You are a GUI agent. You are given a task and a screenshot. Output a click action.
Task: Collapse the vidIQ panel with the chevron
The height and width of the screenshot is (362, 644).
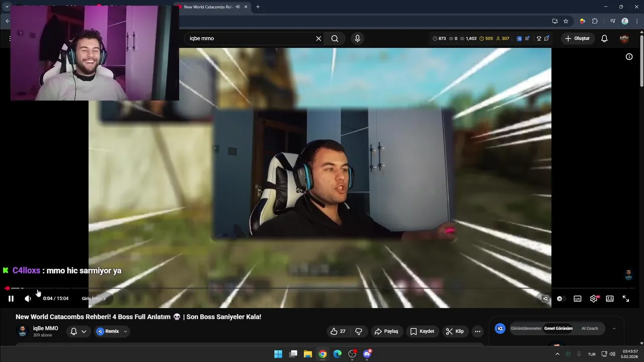point(614,328)
